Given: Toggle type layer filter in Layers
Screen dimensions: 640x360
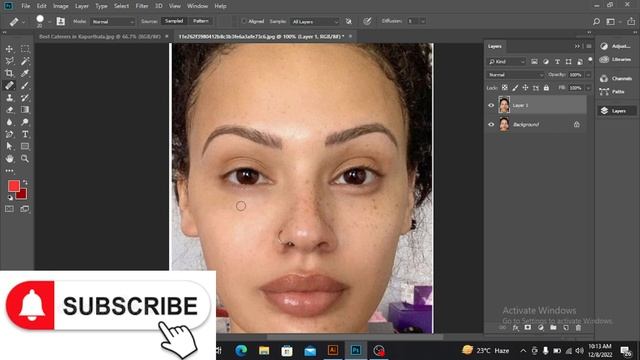Looking at the screenshot, I should (x=557, y=62).
